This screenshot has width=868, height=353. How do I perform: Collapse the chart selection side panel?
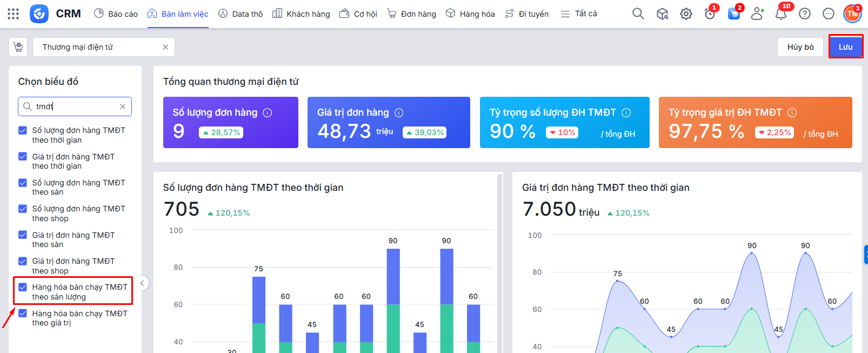[x=142, y=283]
